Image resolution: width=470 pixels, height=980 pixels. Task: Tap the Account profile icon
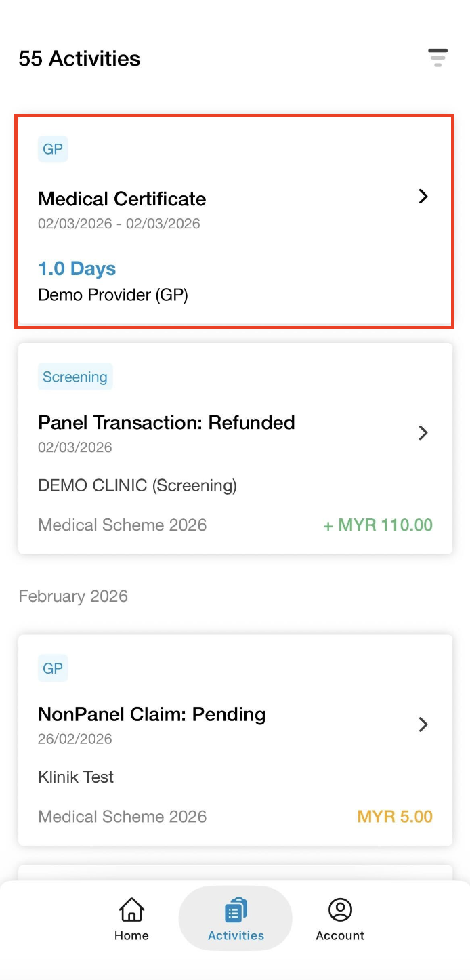[x=340, y=910]
